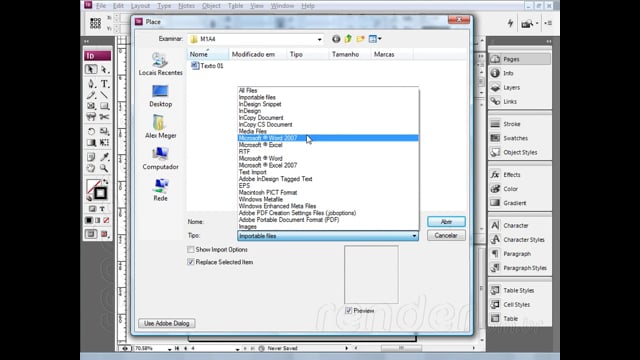Select the Rectangle Frame tool
This screenshot has width=640, height=360.
click(91, 106)
